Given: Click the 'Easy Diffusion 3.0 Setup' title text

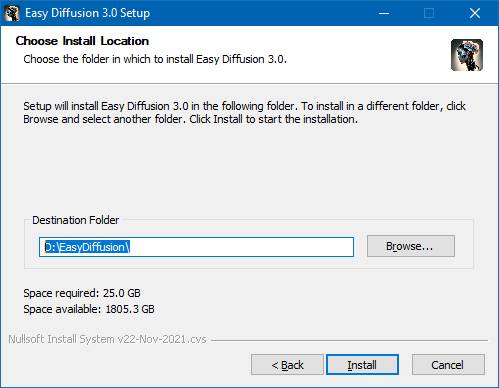Looking at the screenshot, I should (88, 13).
